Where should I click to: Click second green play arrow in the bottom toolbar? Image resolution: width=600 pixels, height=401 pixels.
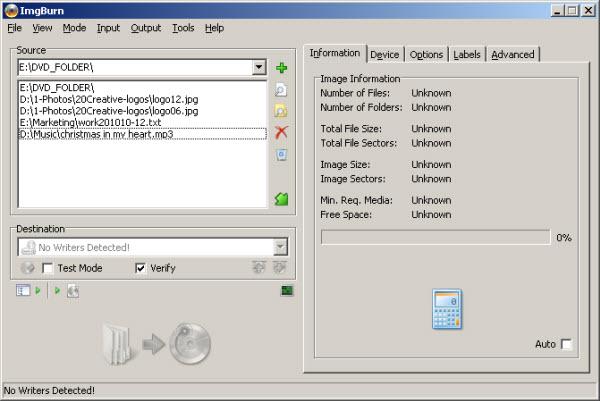(57, 291)
